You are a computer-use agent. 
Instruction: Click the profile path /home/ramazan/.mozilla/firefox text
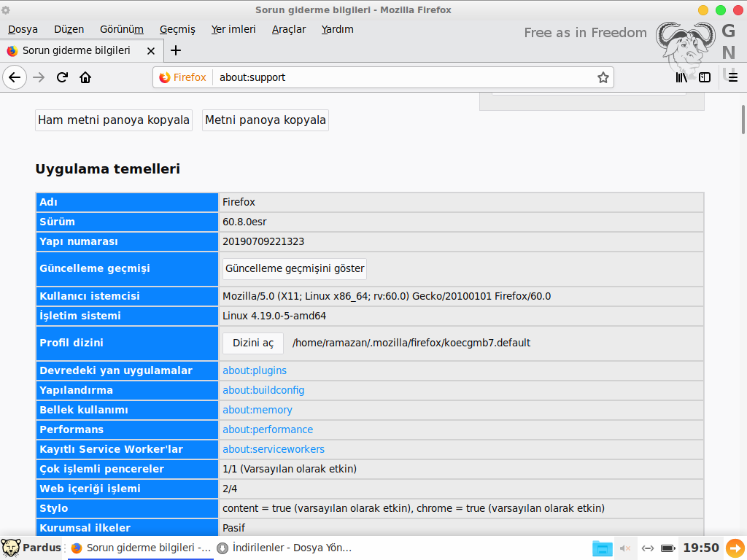tap(411, 343)
